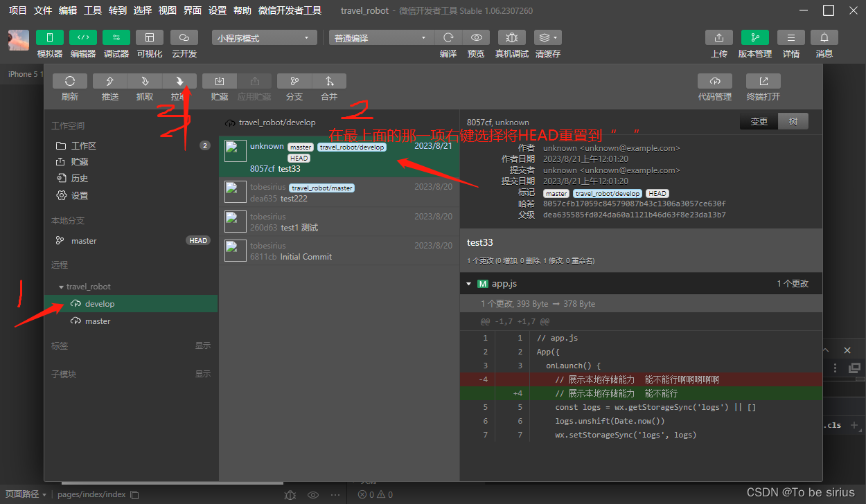Click the 预览 preview eye icon

[x=476, y=37]
